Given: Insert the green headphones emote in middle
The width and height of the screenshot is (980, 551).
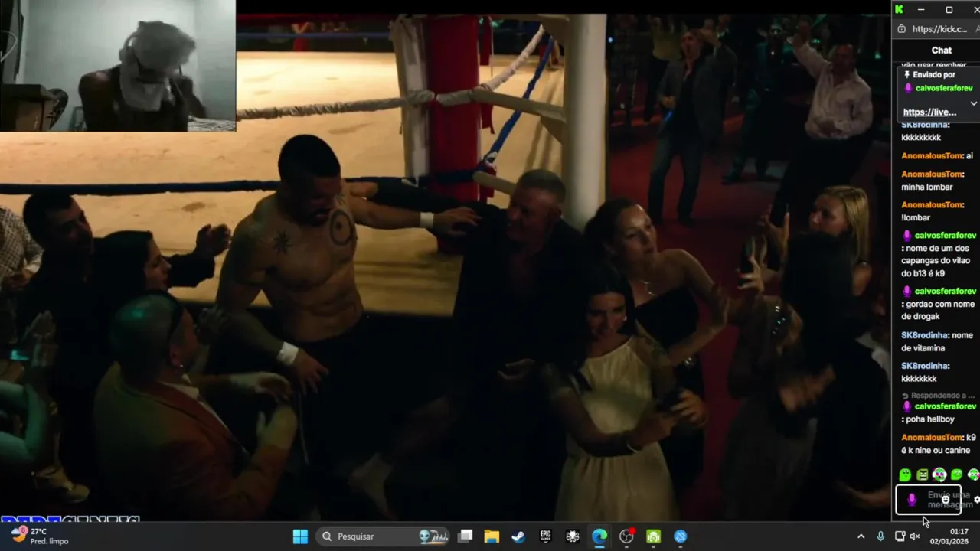Looking at the screenshot, I should click(939, 475).
